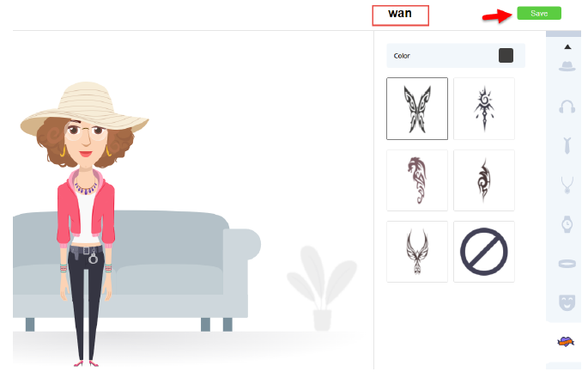
Task: Click the green Save button
Action: 539,13
